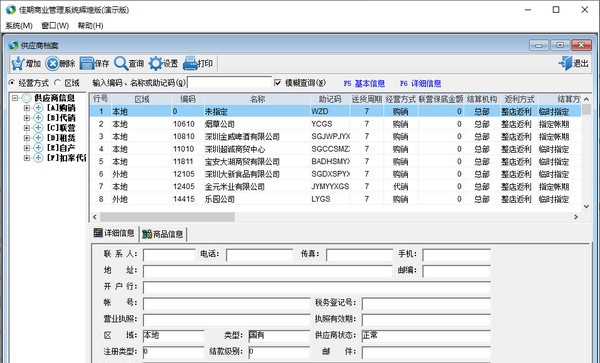Open the 设置 (Settings) gear tool

tap(156, 63)
